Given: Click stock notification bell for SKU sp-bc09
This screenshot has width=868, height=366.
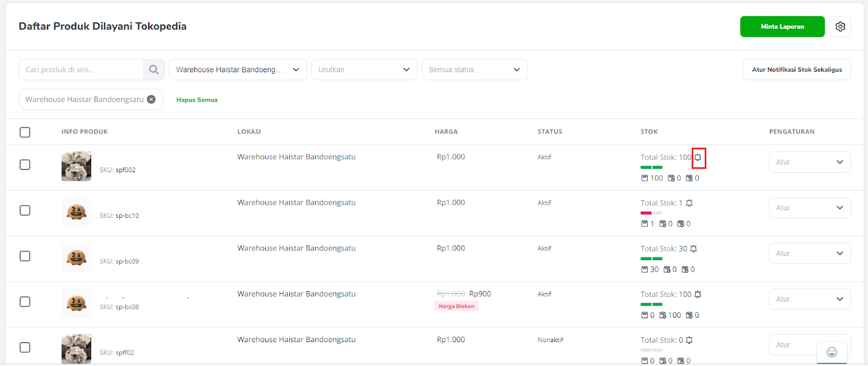Looking at the screenshot, I should [x=693, y=249].
